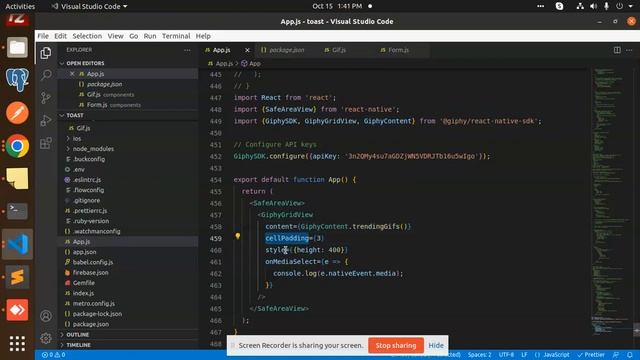Click LF end of line selector
This screenshot has height=360, width=640.
point(524,355)
